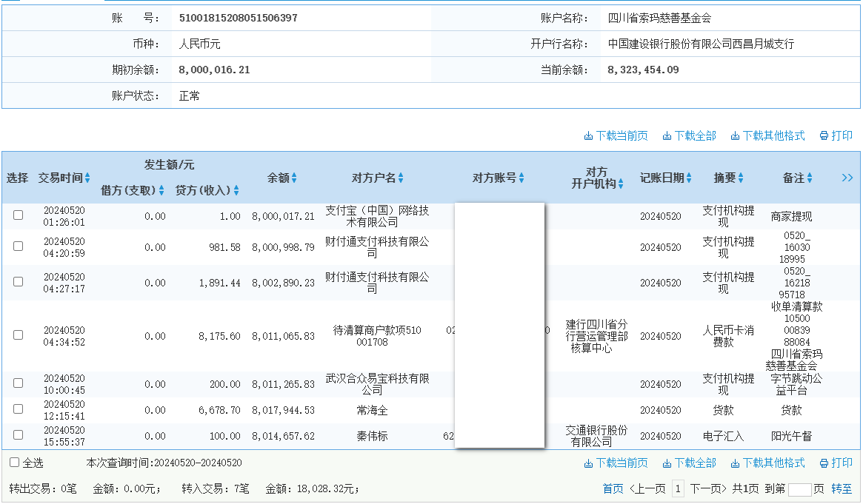This screenshot has height=504, width=863.
Task: Go to 上一页
Action: pyautogui.click(x=647, y=488)
